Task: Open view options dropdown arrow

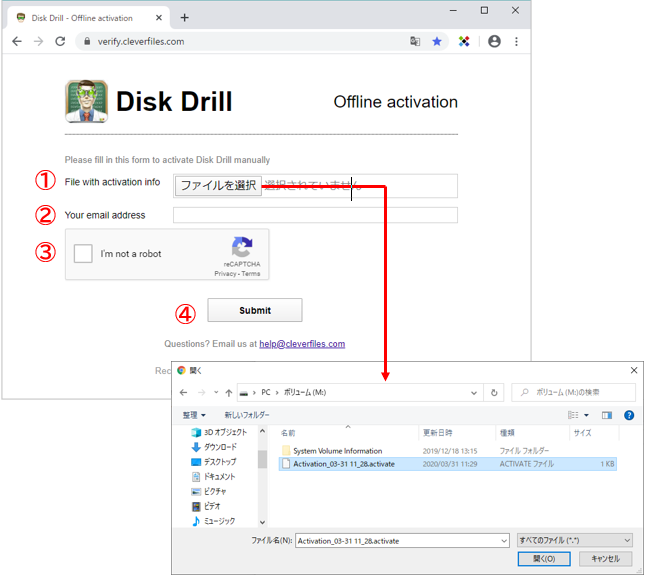Action: click(x=586, y=415)
